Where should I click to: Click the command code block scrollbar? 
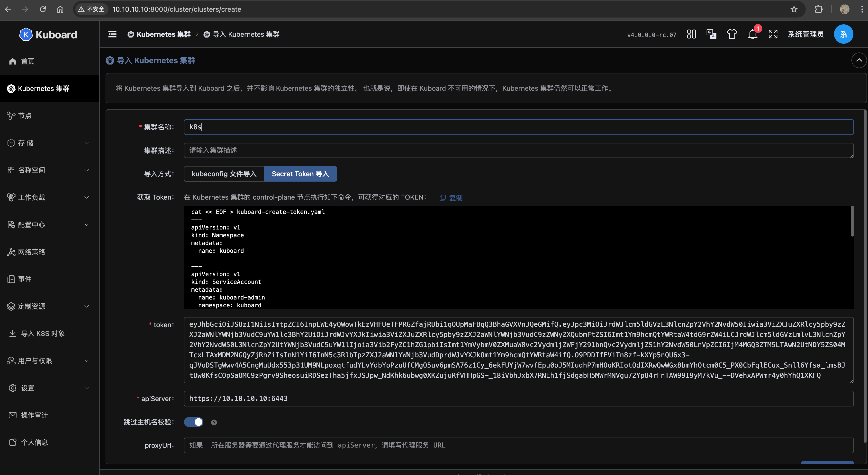pos(852,221)
